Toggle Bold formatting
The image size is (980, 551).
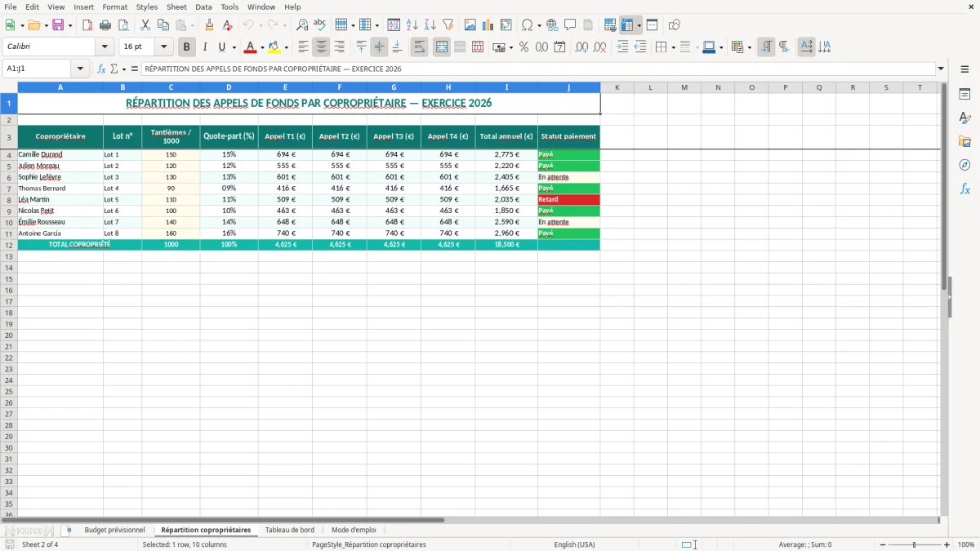186,47
